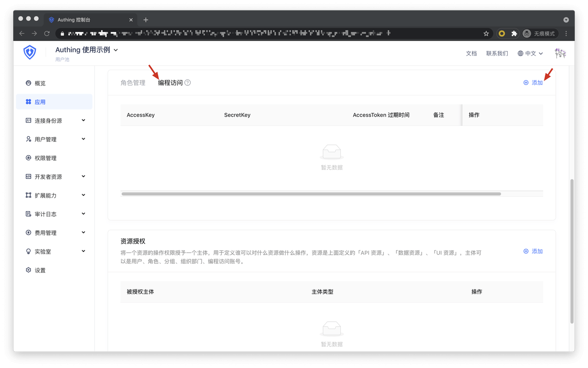Open the 中文 language dropdown
The image size is (588, 368).
[x=530, y=54]
